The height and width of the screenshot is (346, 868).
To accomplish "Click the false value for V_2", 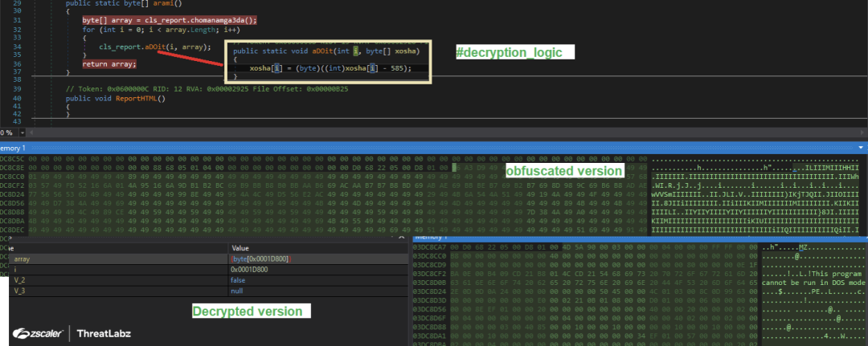I will [x=239, y=280].
